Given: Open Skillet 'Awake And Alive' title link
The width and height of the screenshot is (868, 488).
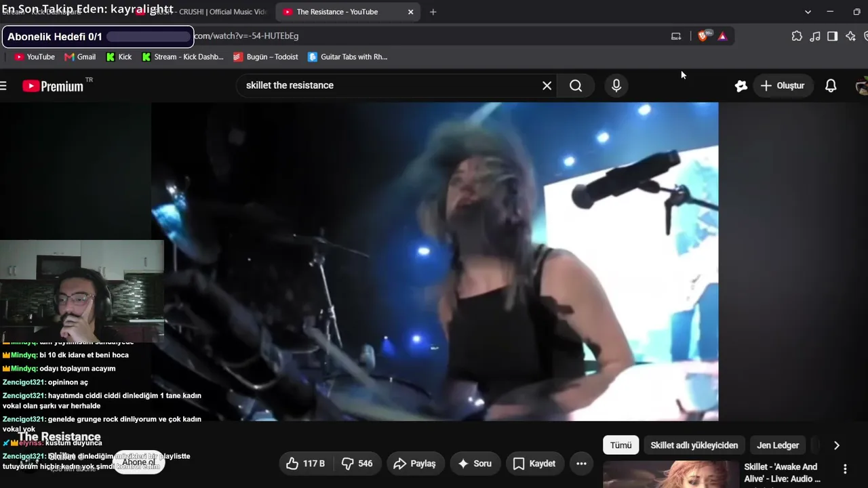Looking at the screenshot, I should click(783, 472).
